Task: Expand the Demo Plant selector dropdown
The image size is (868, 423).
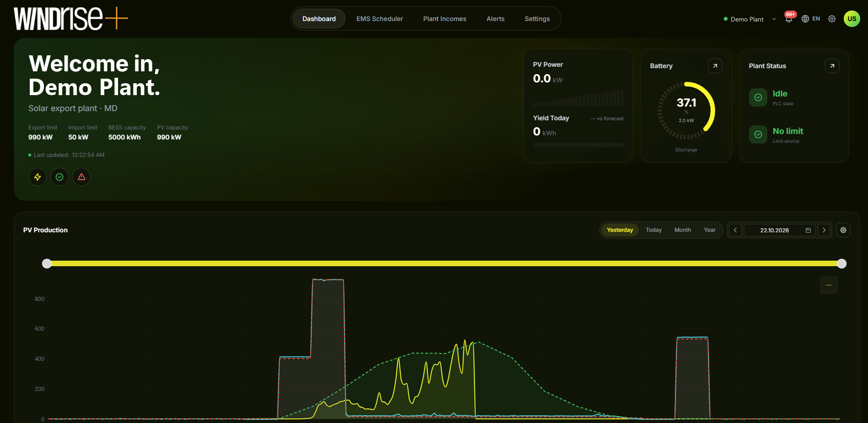Action: [x=750, y=19]
